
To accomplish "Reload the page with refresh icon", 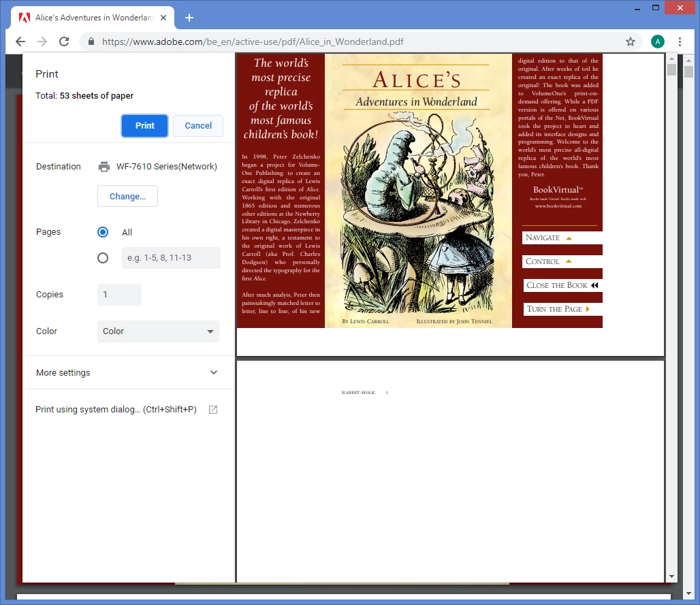I will (64, 42).
